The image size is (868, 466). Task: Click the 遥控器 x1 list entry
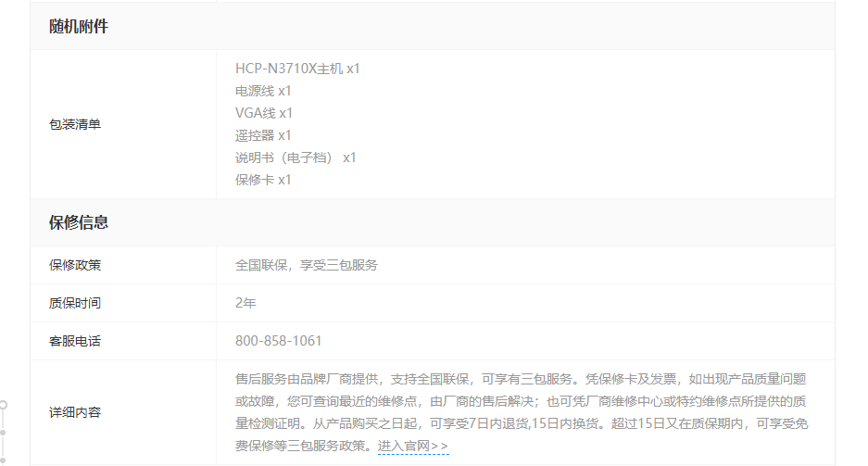coord(263,135)
